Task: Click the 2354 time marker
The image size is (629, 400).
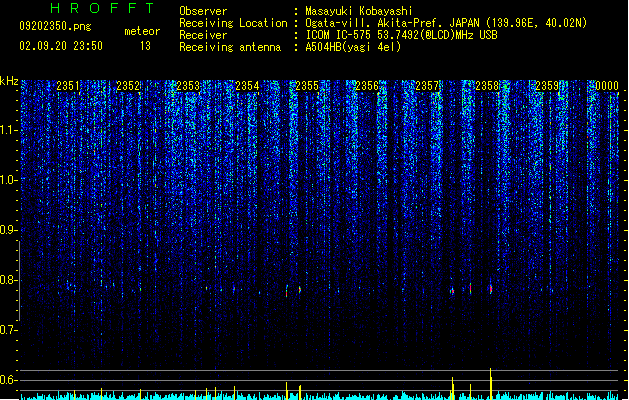Action: 247,85
